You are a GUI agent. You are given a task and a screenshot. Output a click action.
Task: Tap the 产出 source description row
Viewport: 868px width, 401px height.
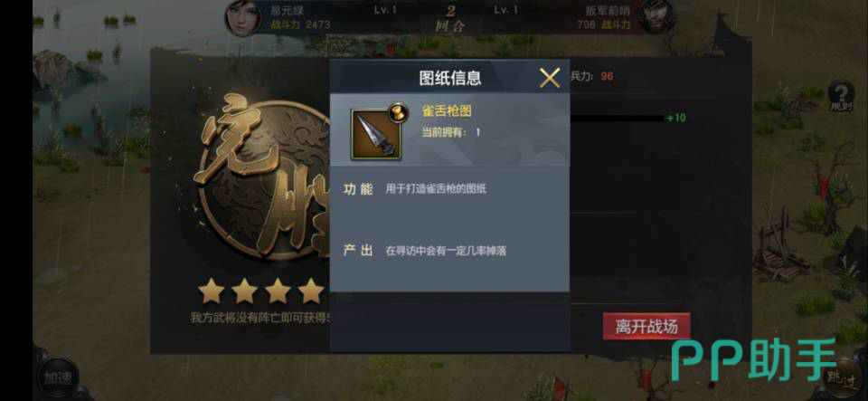449,251
